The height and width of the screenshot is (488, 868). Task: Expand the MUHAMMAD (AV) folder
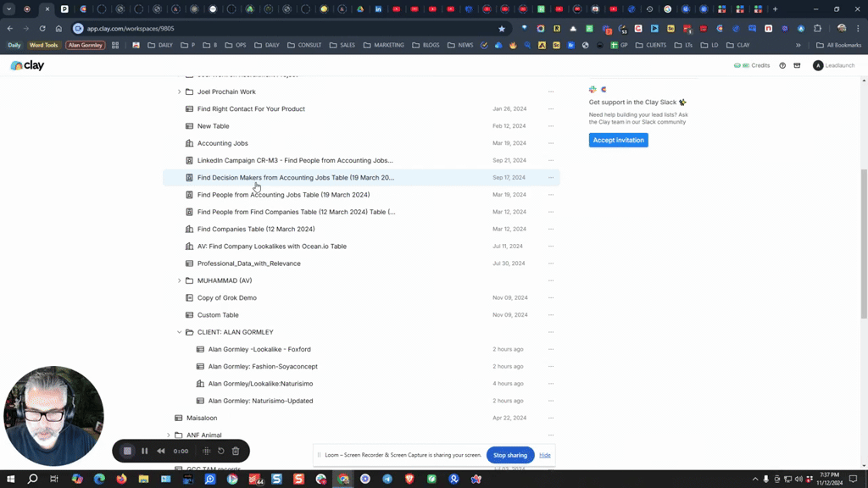179,280
